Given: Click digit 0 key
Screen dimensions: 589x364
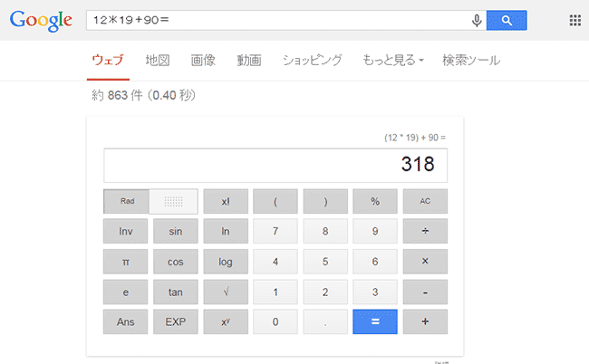Looking at the screenshot, I should (x=275, y=322).
